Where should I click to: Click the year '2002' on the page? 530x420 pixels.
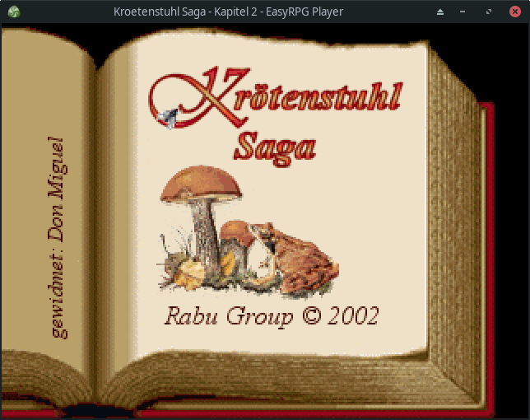[x=351, y=315]
